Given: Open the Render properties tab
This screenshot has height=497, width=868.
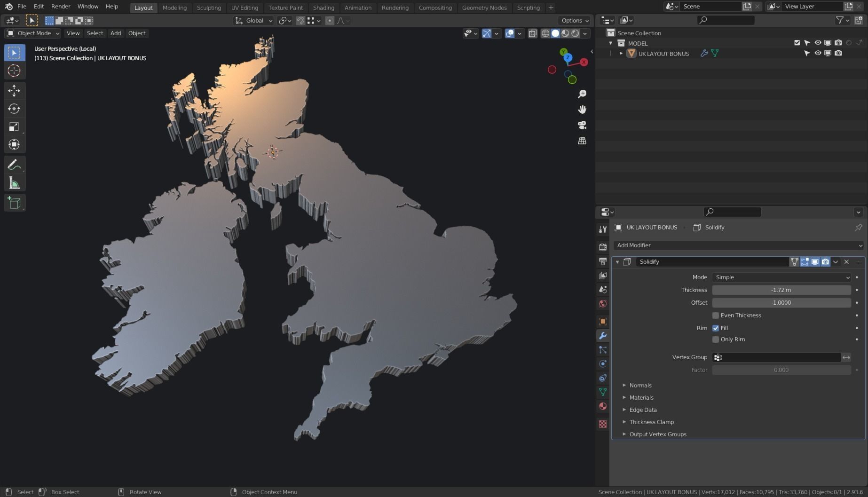Looking at the screenshot, I should click(x=603, y=247).
